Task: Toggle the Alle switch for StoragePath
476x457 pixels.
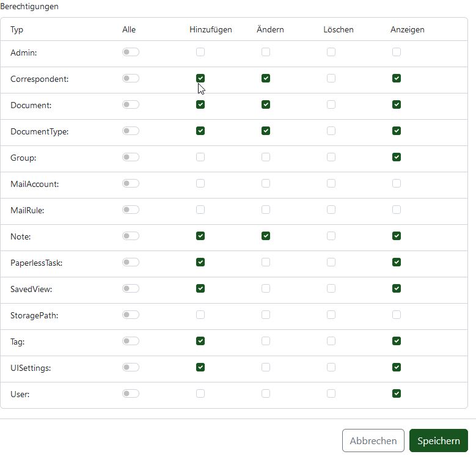Action: pyautogui.click(x=131, y=315)
